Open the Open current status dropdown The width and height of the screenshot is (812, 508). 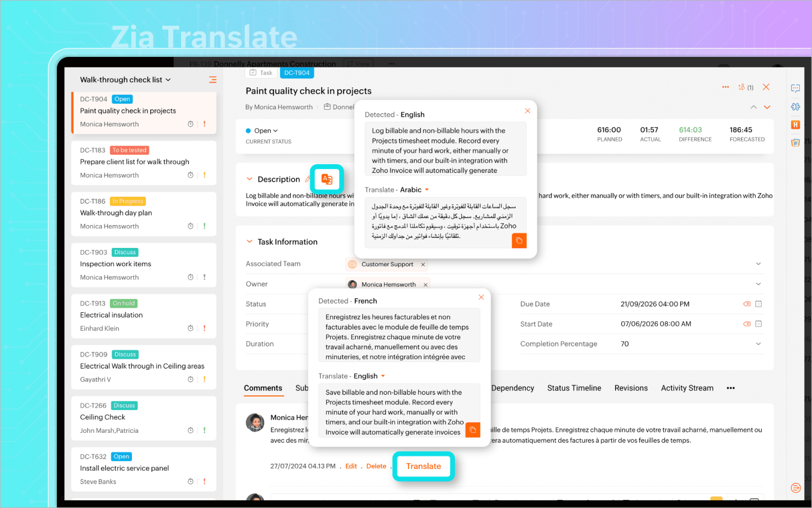click(262, 131)
